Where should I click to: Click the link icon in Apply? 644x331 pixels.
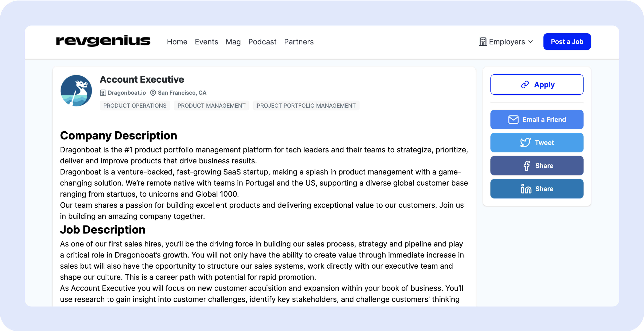[525, 85]
